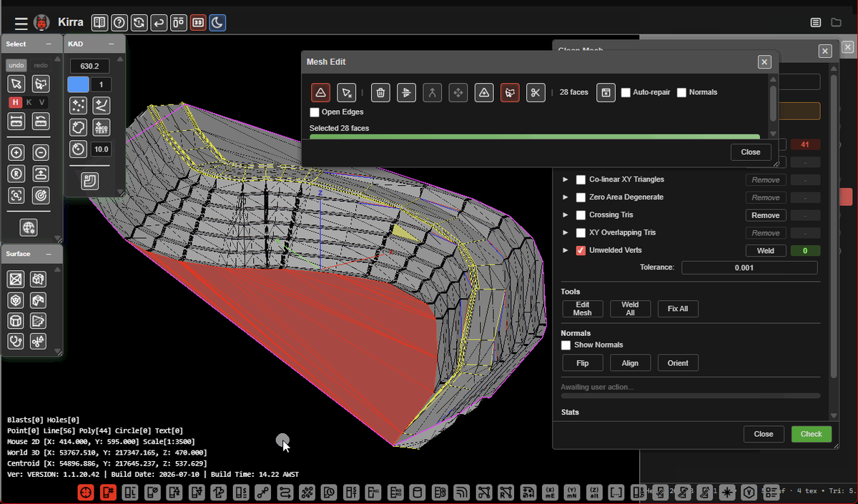858x504 pixels.
Task: Click the Fix All button
Action: [x=678, y=309]
